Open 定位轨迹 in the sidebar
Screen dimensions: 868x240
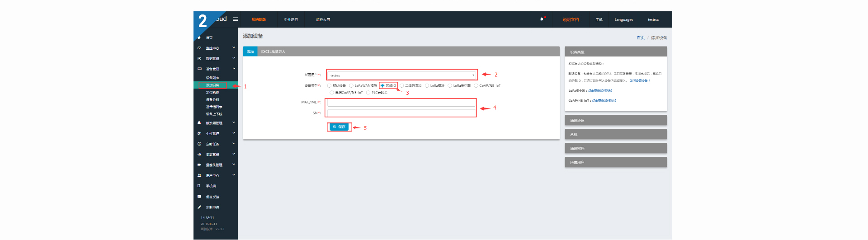[212, 92]
